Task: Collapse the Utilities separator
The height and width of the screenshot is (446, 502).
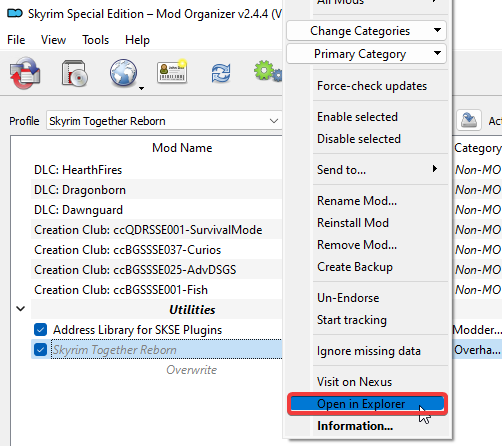Action: pos(21,309)
